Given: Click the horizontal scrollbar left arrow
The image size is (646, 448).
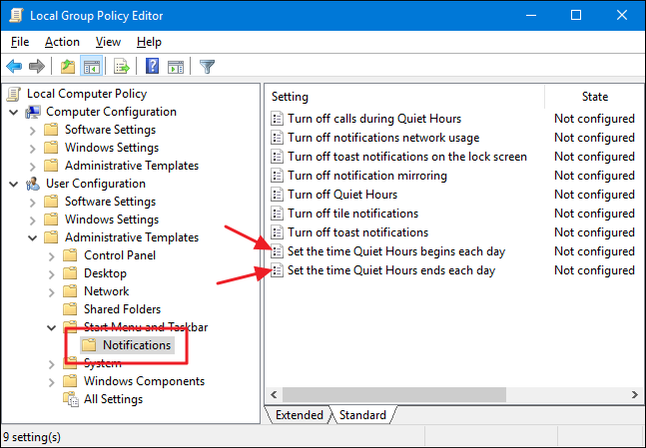Looking at the screenshot, I should (274, 394).
